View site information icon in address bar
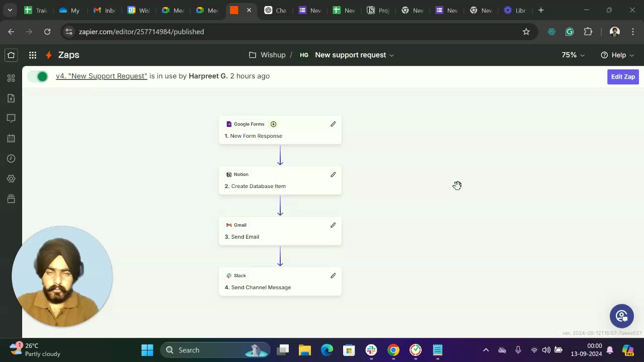 [69, 32]
